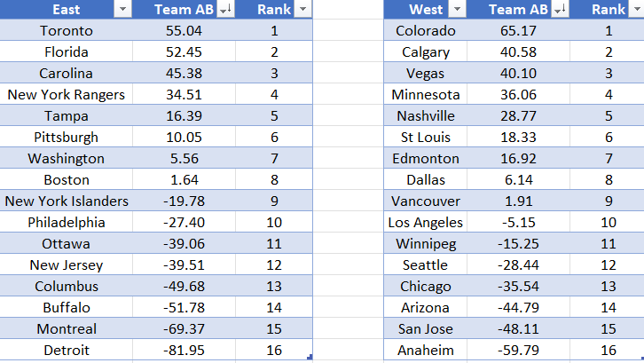The height and width of the screenshot is (363, 644).
Task: Select the Anaheim team cell
Action: point(426,351)
